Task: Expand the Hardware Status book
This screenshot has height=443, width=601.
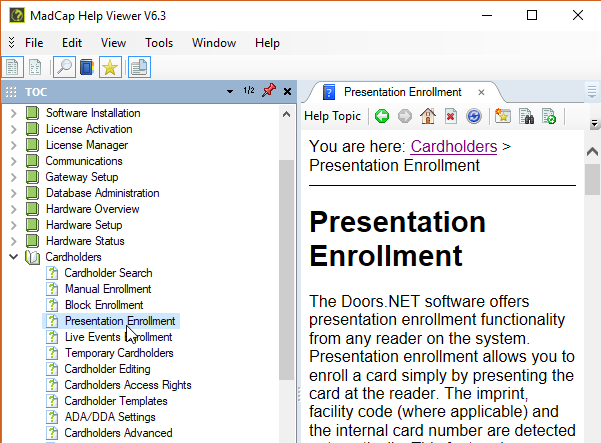Action: click(x=13, y=241)
